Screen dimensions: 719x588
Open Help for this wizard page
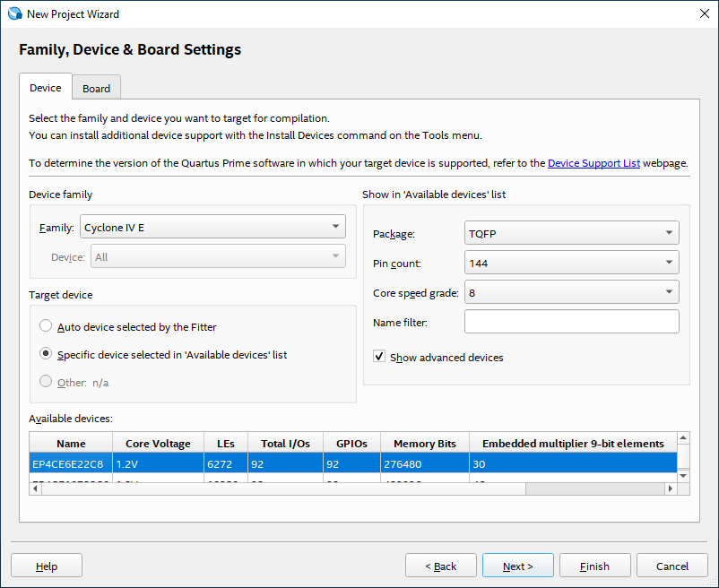47,566
